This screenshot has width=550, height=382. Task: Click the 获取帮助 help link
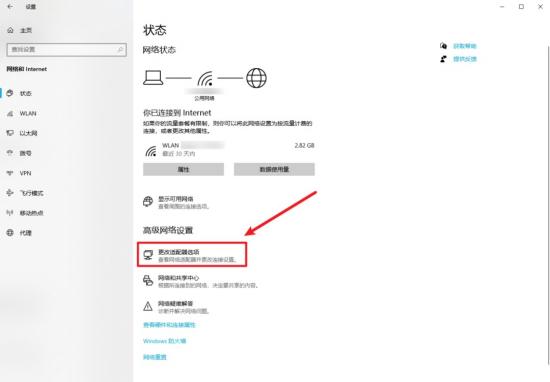(x=465, y=46)
